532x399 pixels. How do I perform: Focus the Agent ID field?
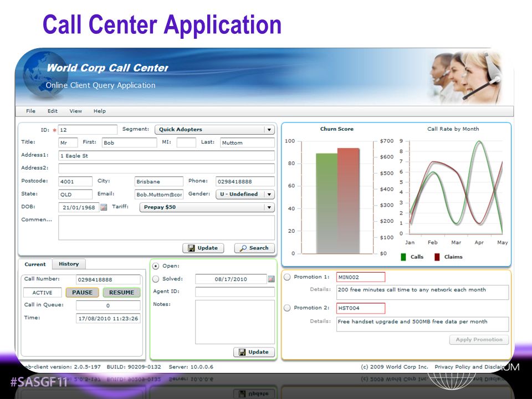235,292
